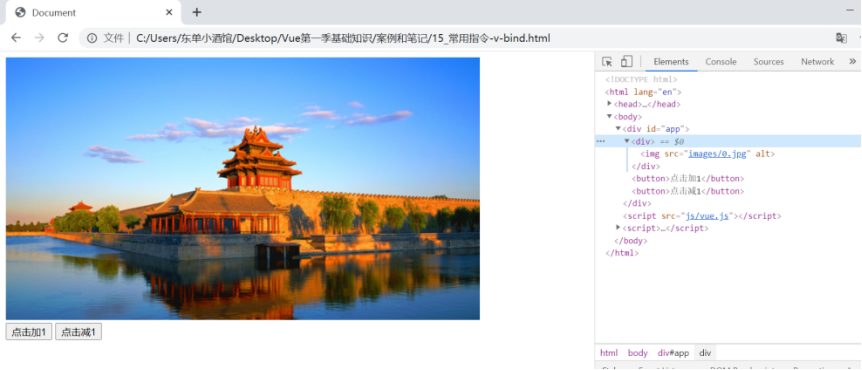Screen dimensions: 862x370
Task: Switch to the Console tab
Action: click(x=721, y=62)
